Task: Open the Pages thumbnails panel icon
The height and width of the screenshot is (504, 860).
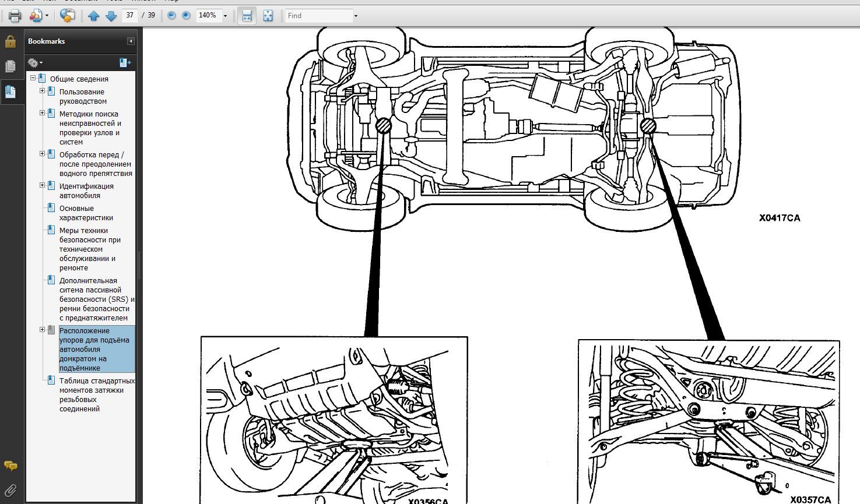Action: (10, 66)
